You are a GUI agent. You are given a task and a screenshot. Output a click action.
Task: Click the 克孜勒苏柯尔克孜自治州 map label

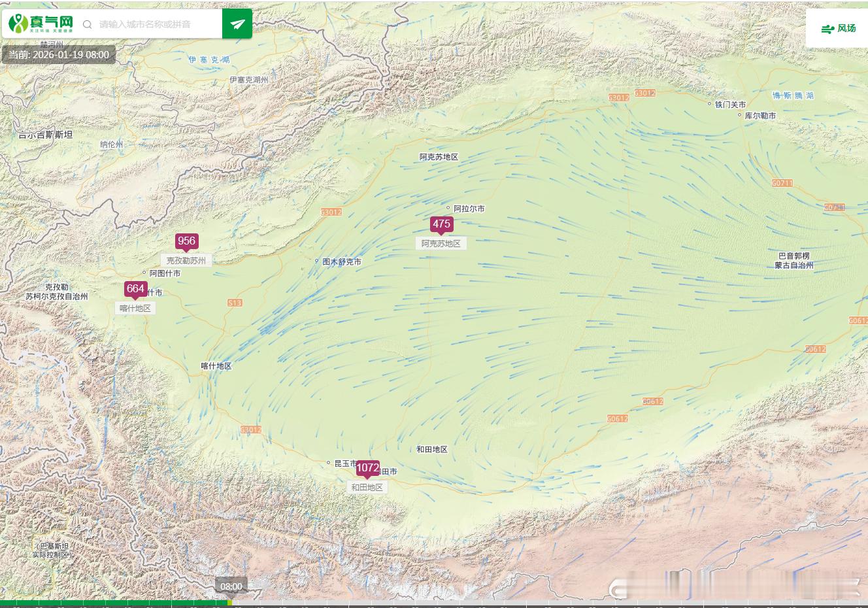[x=57, y=292]
